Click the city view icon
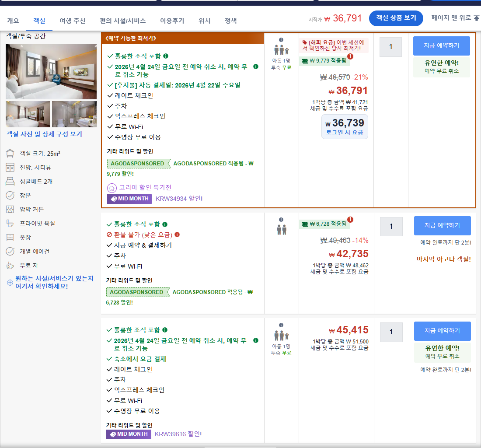Image resolution: width=481 pixels, height=448 pixels. click(10, 168)
